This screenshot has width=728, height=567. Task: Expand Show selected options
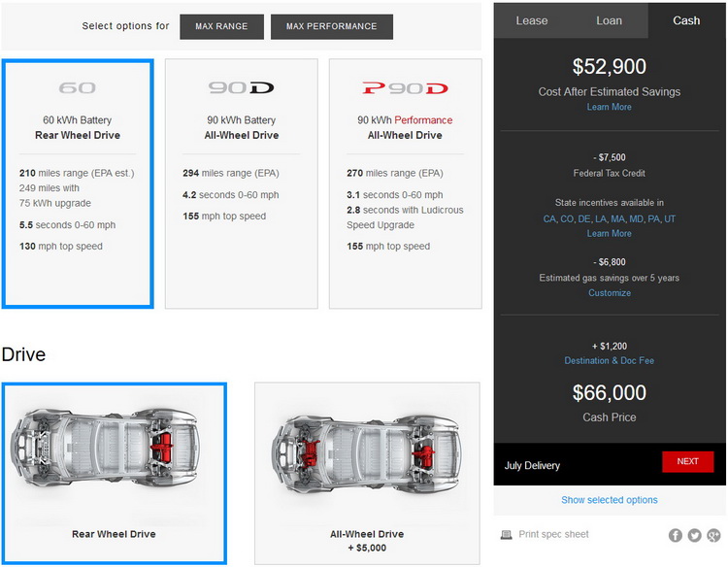point(610,500)
